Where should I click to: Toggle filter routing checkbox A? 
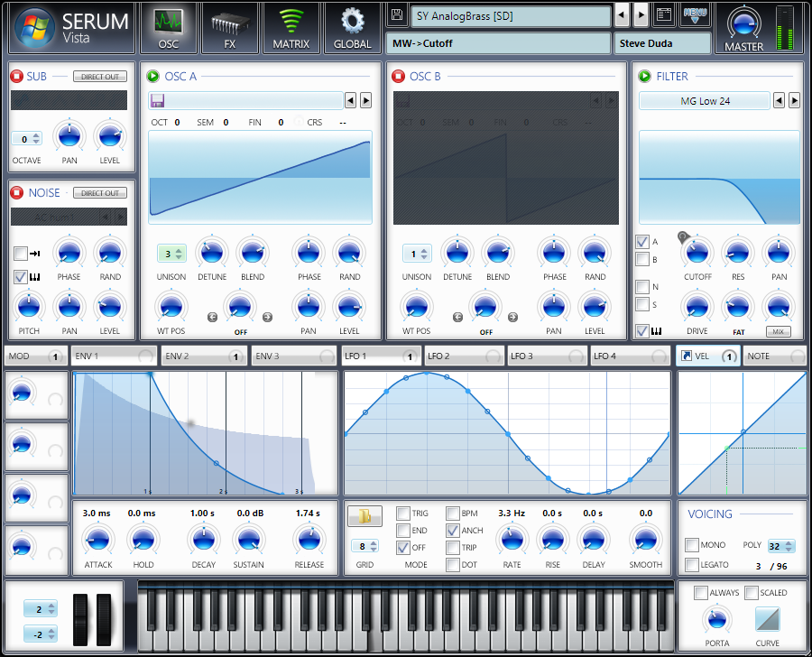pyautogui.click(x=642, y=242)
